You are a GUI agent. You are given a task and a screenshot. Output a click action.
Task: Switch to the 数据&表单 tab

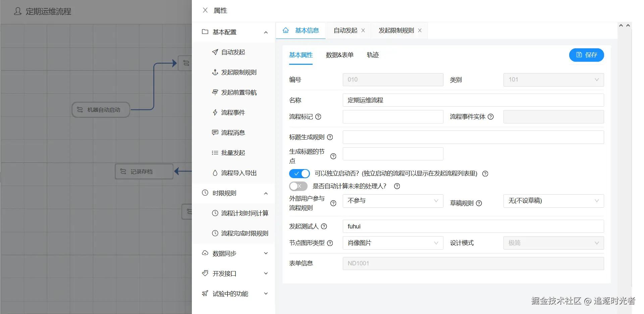point(339,55)
